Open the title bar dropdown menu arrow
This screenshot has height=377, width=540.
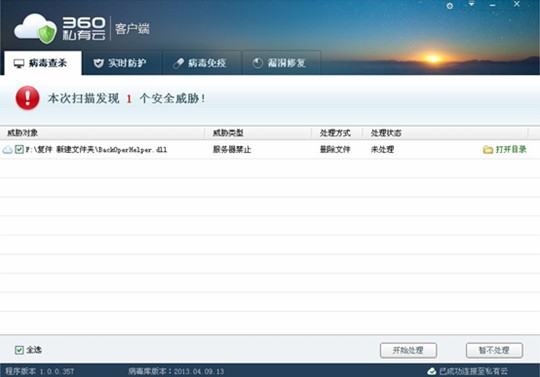tap(471, 4)
